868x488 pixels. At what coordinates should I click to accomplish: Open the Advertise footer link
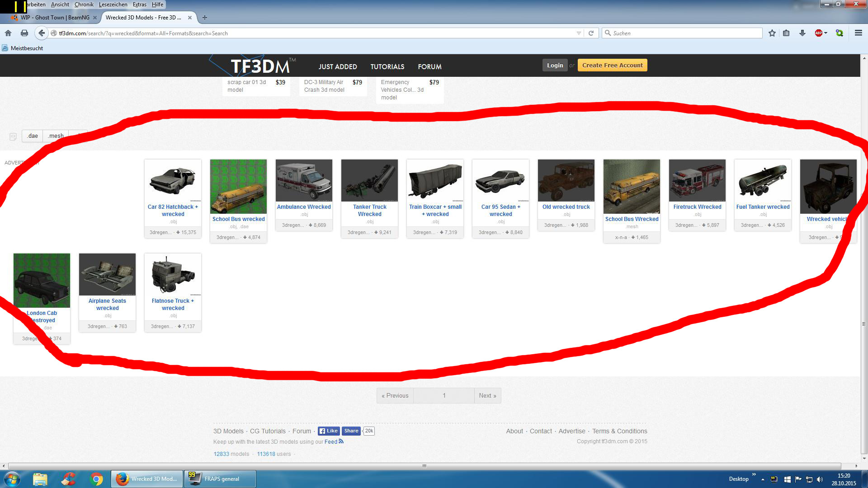tap(571, 431)
